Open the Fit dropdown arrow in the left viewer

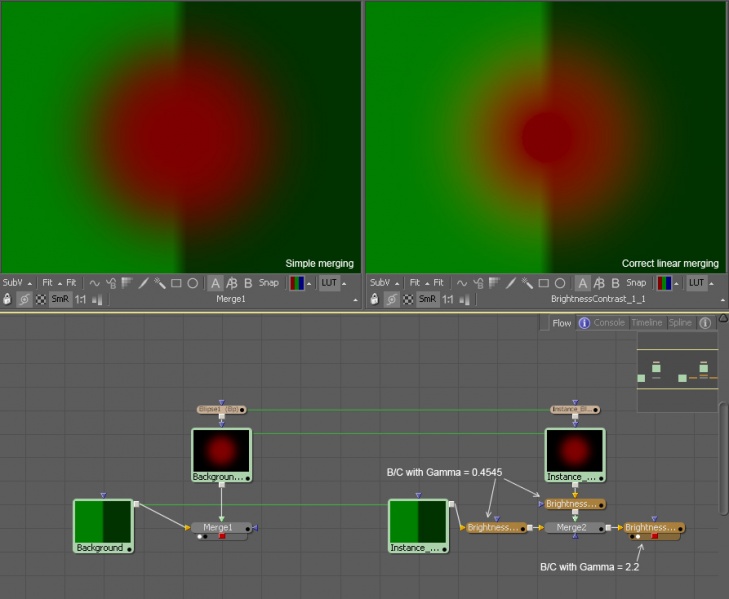[x=60, y=284]
